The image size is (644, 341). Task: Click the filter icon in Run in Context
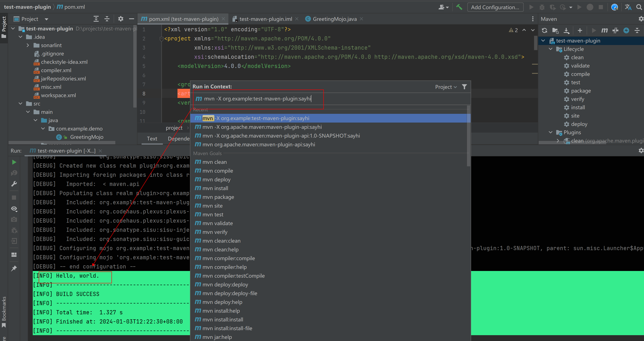tap(464, 87)
